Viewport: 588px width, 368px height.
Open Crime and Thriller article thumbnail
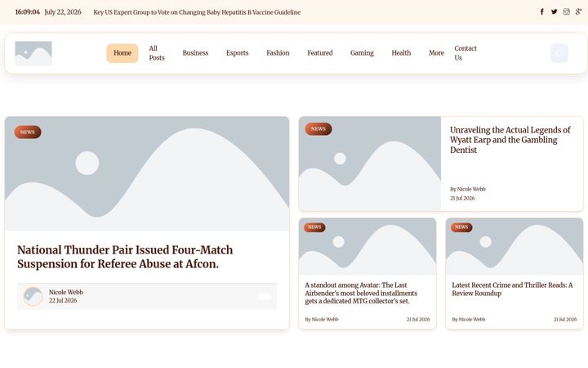coord(514,247)
